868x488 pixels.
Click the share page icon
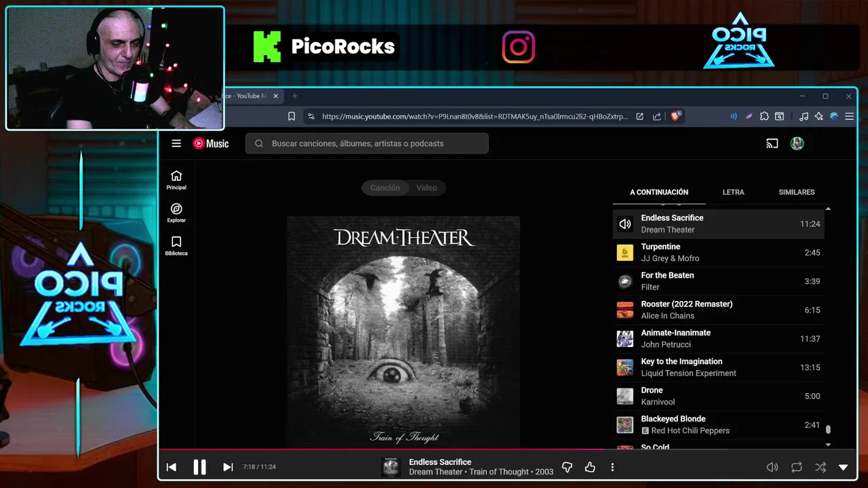coord(657,117)
